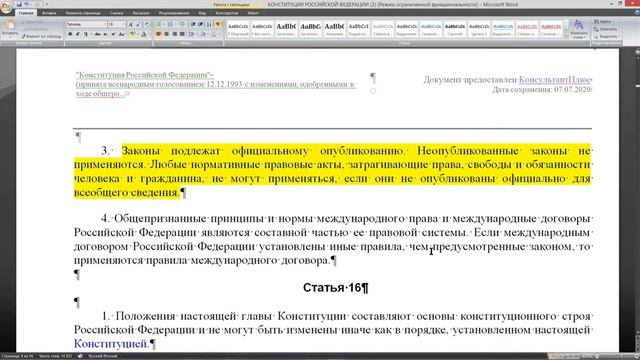Save the document from the quick access toolbar
The width and height of the screenshot is (640, 360).
[19, 4]
